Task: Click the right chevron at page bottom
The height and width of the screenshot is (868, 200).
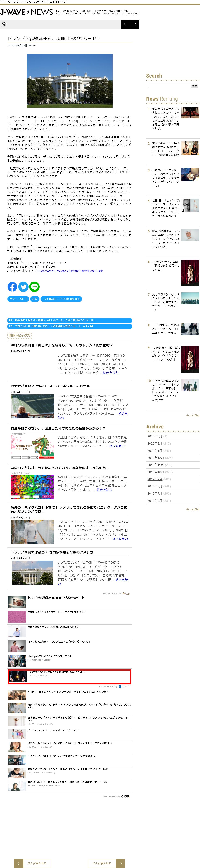Action: [x=121, y=863]
